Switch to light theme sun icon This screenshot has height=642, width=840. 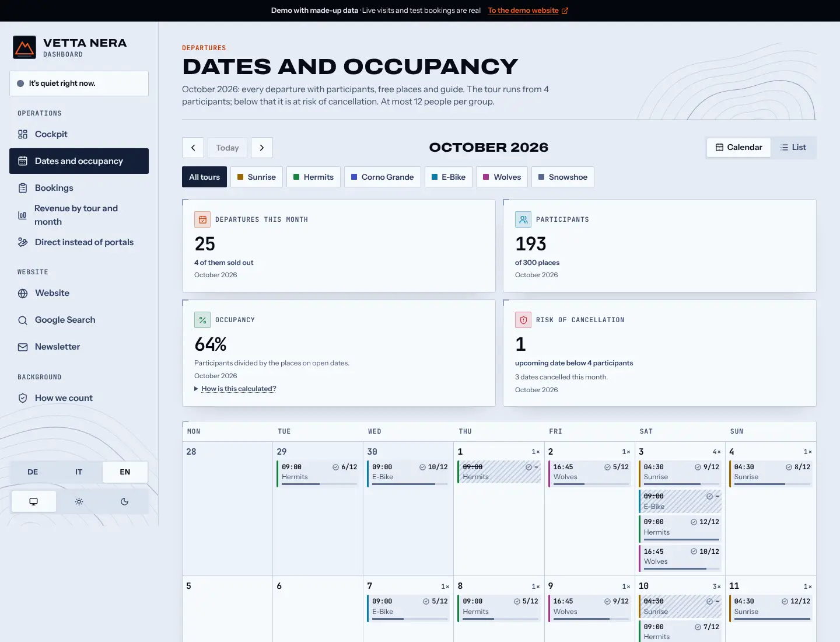[79, 501]
